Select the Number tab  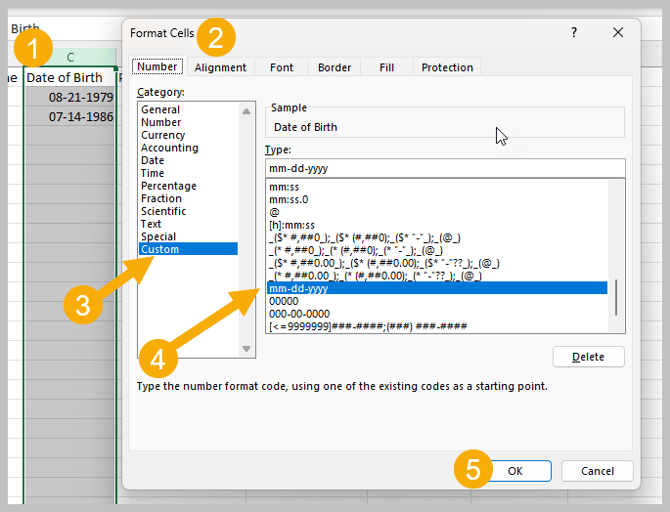tap(157, 67)
